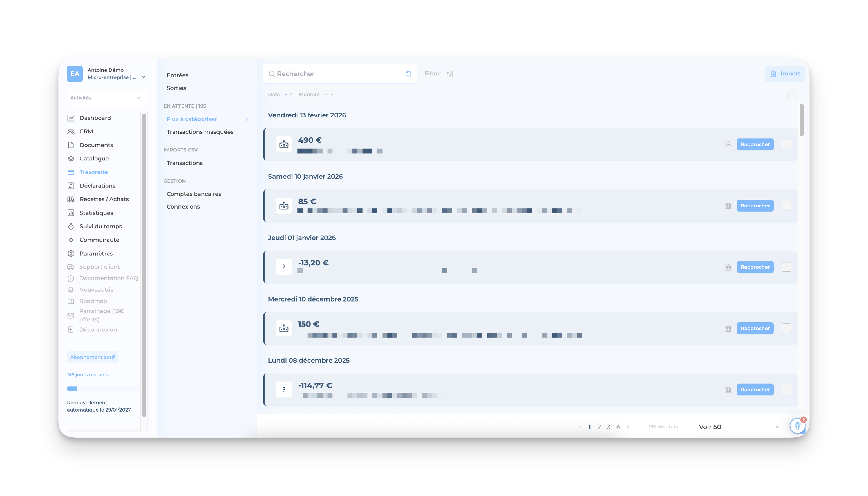Go to Comptes bancaires section
Image resolution: width=868 pixels, height=496 pixels.
[x=194, y=194]
